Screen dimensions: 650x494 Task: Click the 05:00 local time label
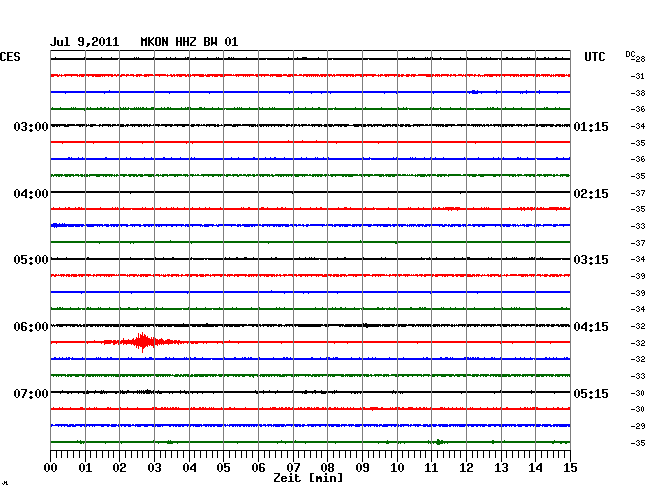[x=31, y=260]
